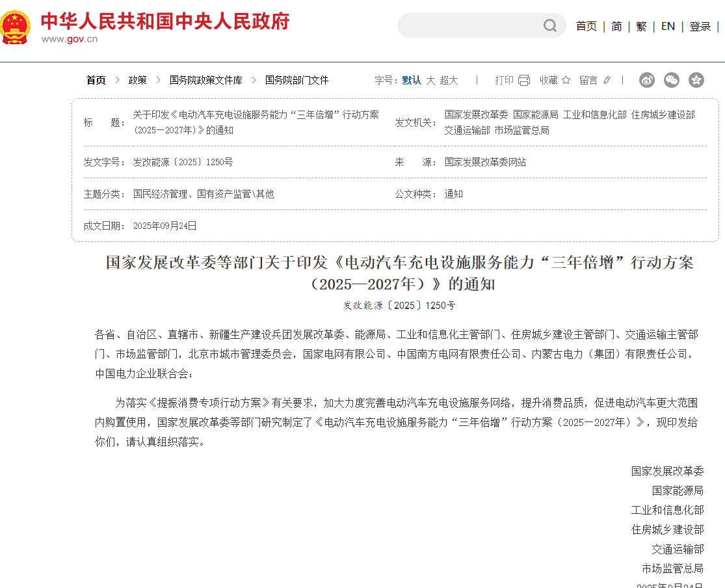Go to 首页 in breadcrumb
The image size is (725, 588).
[96, 80]
